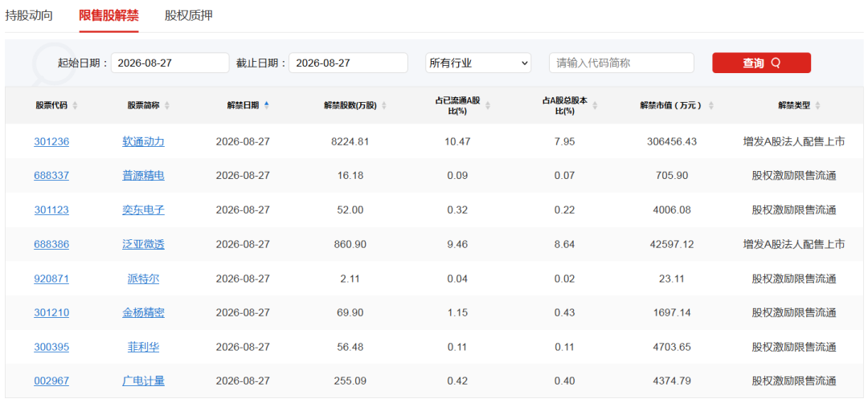Click the 截止日期 date field
The height and width of the screenshot is (403, 868).
[348, 63]
